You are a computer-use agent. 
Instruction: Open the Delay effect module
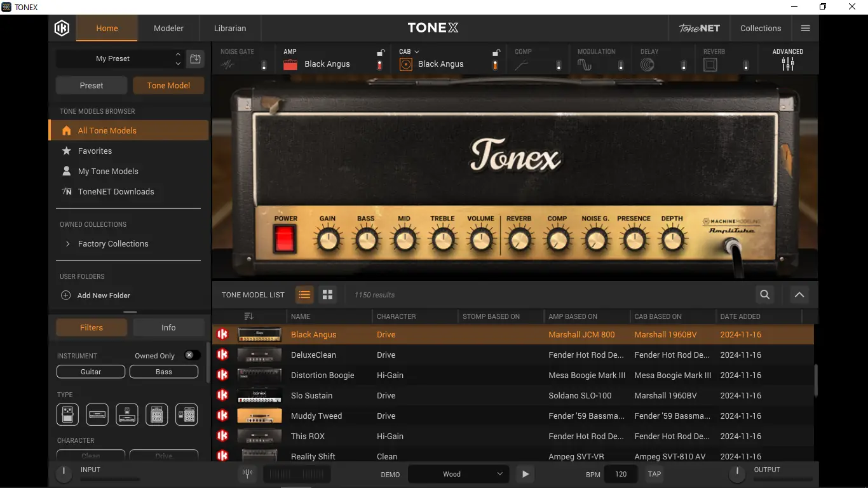coord(647,64)
